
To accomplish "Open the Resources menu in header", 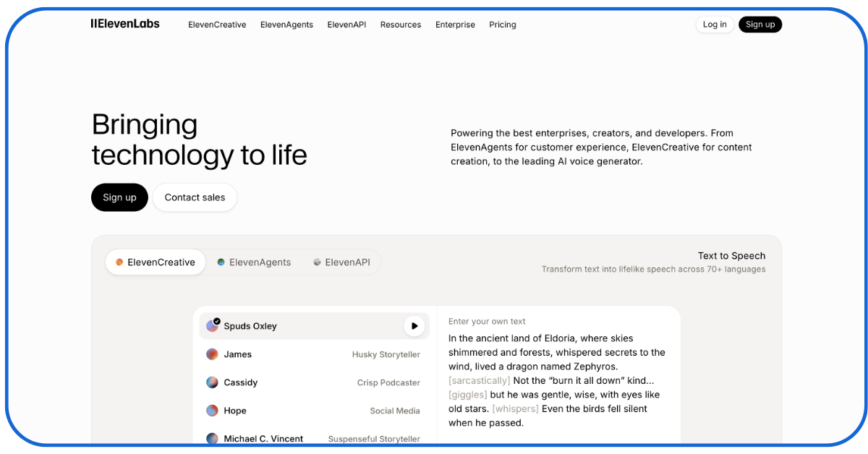I will [400, 25].
